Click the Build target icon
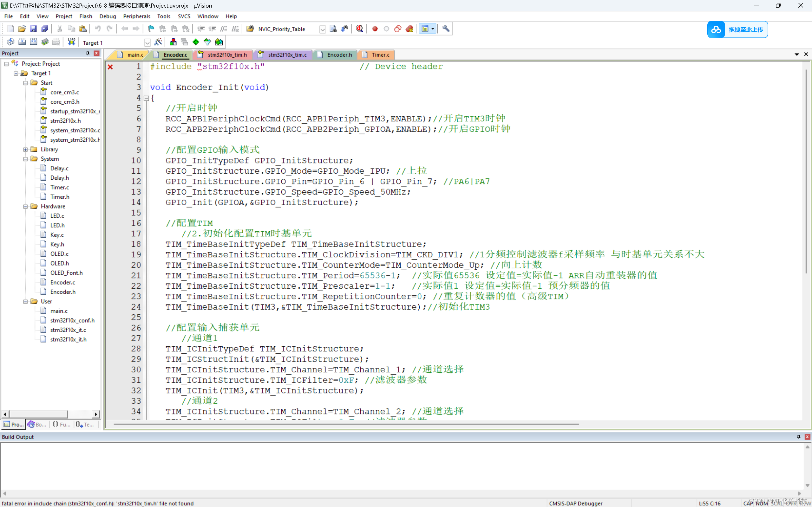Image resolution: width=812 pixels, height=507 pixels. (x=22, y=42)
